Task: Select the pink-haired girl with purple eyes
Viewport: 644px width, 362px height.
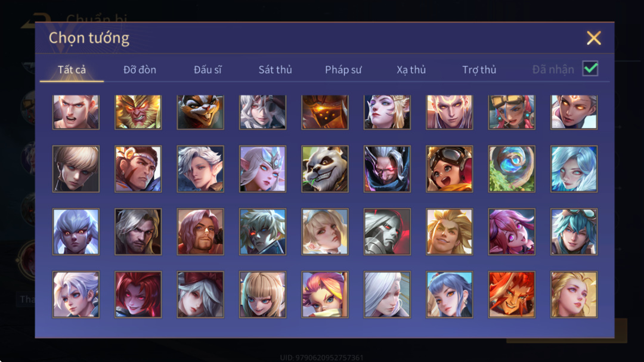Action: click(512, 232)
